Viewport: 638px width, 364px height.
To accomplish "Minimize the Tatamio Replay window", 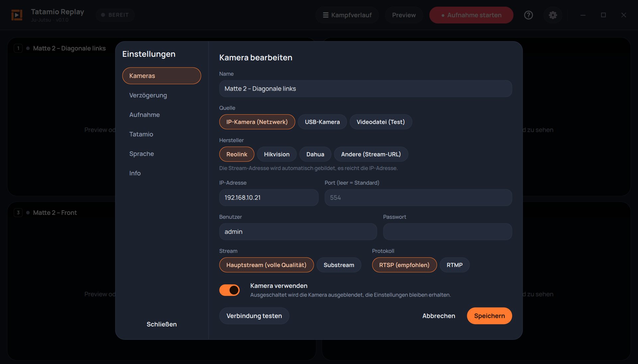I will coord(583,15).
